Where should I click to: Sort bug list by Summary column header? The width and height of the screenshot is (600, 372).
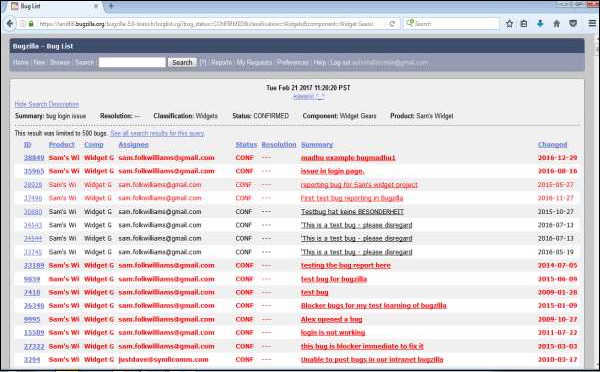click(317, 145)
